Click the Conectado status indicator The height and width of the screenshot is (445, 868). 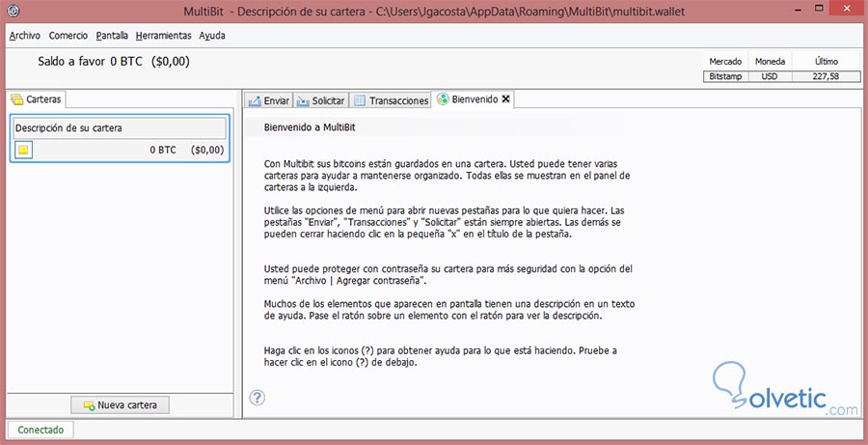(x=41, y=430)
